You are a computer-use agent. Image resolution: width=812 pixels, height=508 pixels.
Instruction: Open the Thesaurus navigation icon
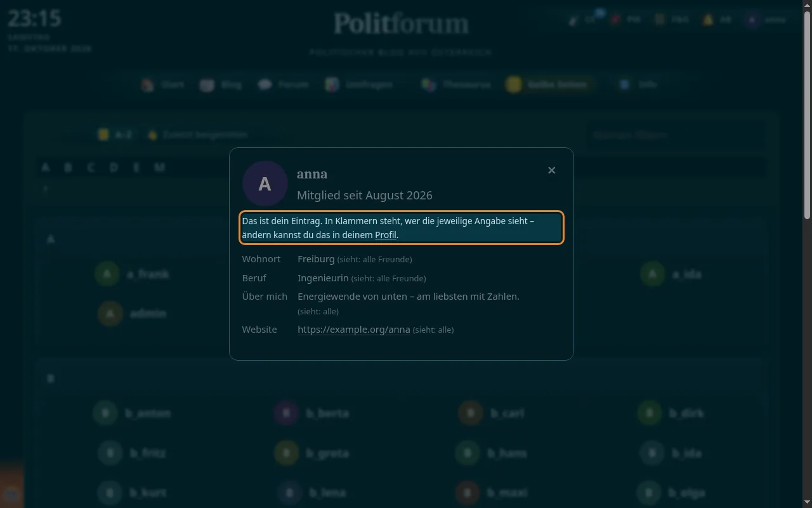[429, 84]
